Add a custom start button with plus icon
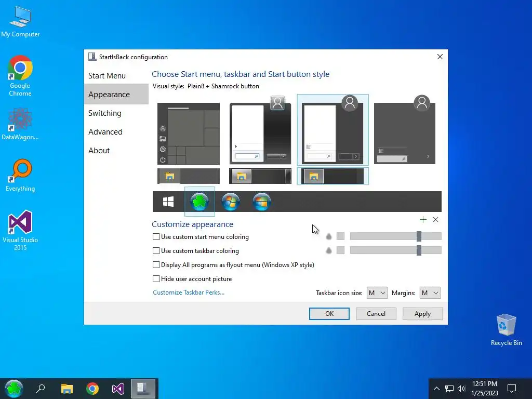This screenshot has height=399, width=532. click(x=423, y=220)
